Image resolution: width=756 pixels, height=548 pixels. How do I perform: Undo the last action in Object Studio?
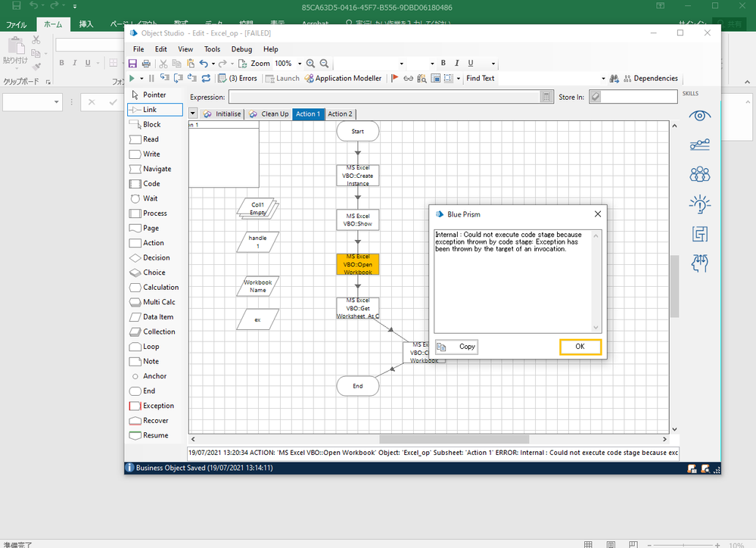click(x=204, y=64)
